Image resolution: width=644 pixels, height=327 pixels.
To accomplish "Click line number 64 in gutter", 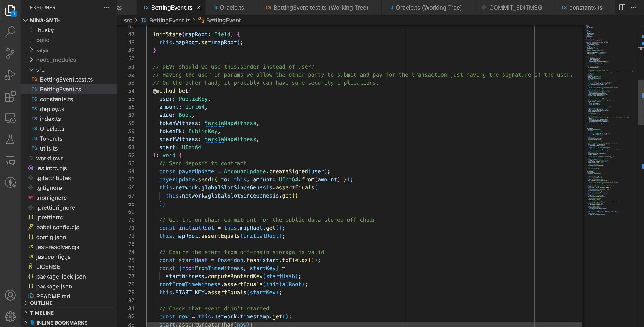I will [x=131, y=171].
